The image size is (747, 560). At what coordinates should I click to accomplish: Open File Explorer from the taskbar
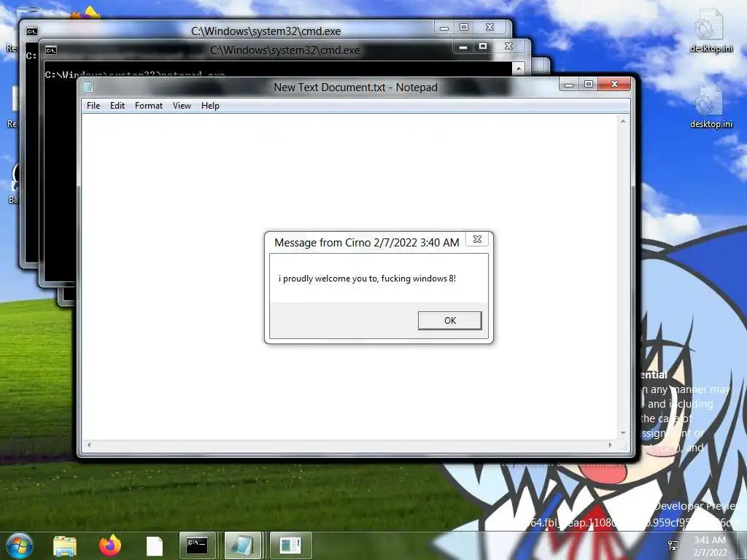[65, 545]
